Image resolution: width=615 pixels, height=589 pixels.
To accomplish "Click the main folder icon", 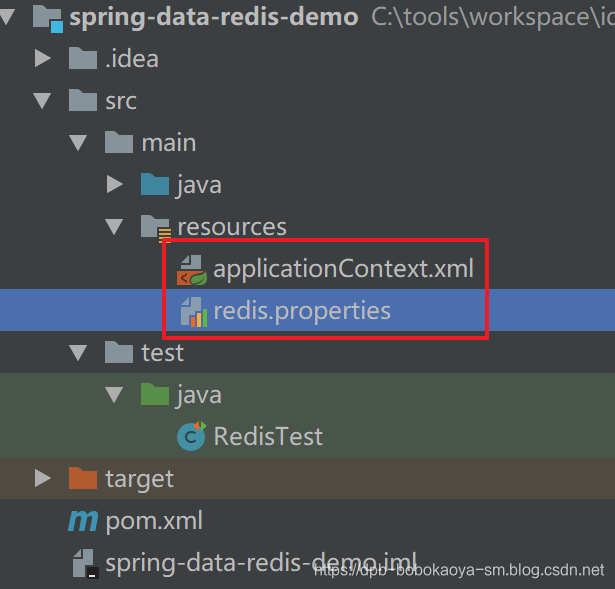I will [x=119, y=142].
